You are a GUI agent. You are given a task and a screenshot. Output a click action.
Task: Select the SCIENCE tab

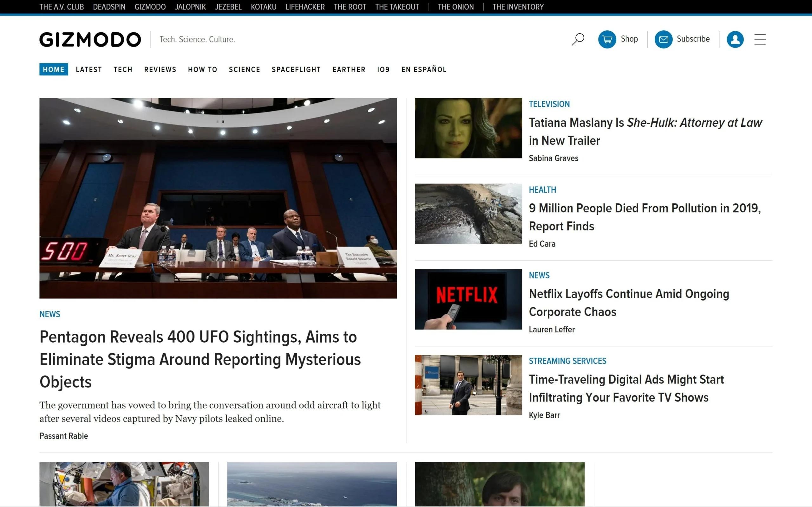[244, 69]
